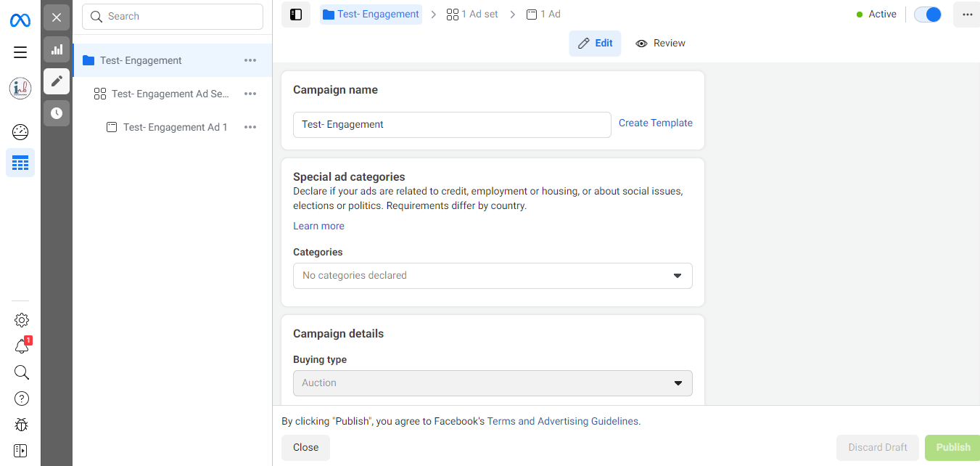Image resolution: width=980 pixels, height=466 pixels.
Task: Open the account overview gauge icon
Action: (x=20, y=132)
